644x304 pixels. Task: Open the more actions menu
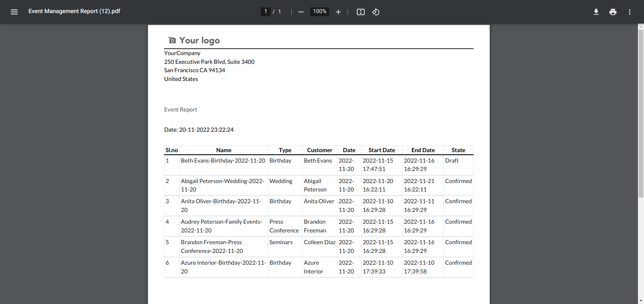click(630, 12)
